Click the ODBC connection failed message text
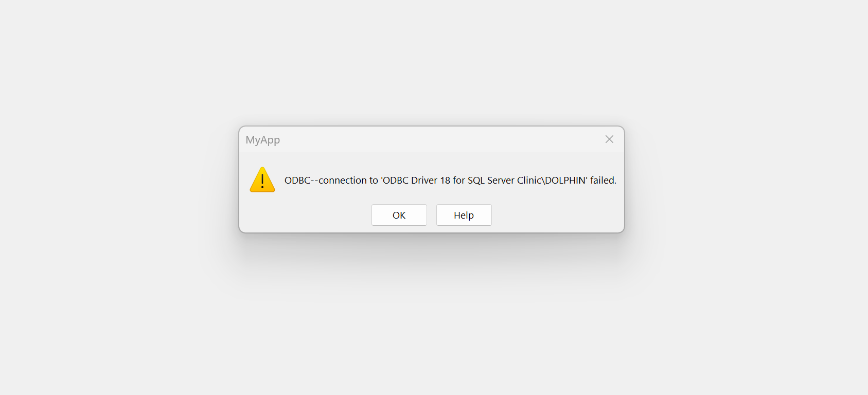The image size is (868, 395). click(450, 181)
